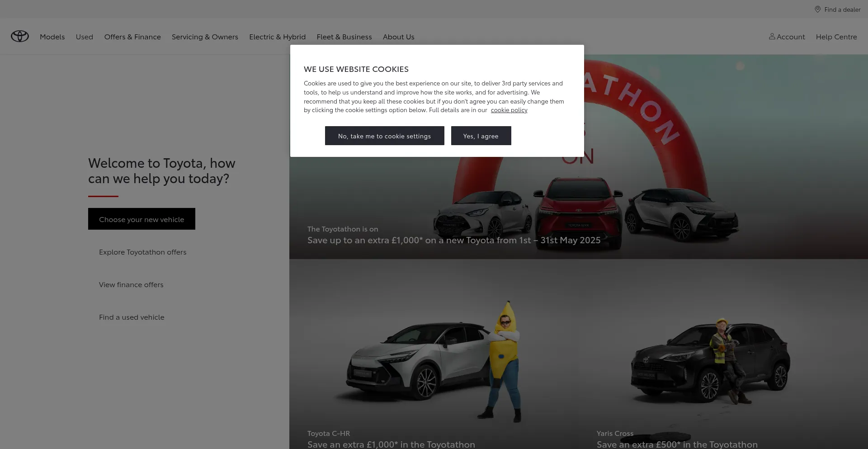Screen dimensions: 868x449
Task: Select View finance offers link
Action: click(x=131, y=285)
